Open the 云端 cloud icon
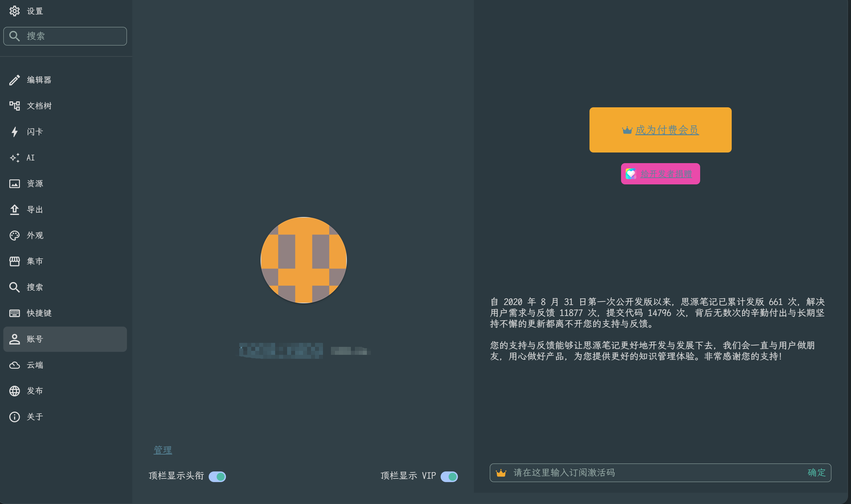This screenshot has height=504, width=851. click(14, 365)
